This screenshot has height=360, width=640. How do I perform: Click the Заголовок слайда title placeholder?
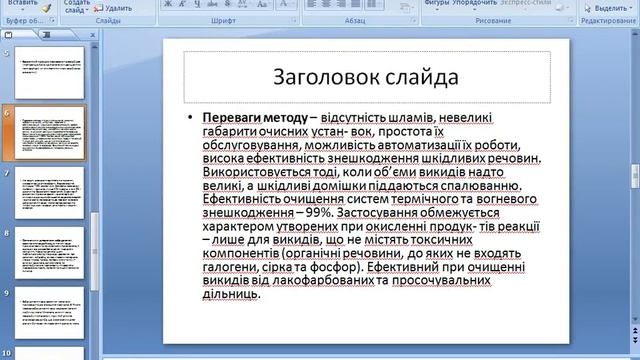(x=367, y=77)
